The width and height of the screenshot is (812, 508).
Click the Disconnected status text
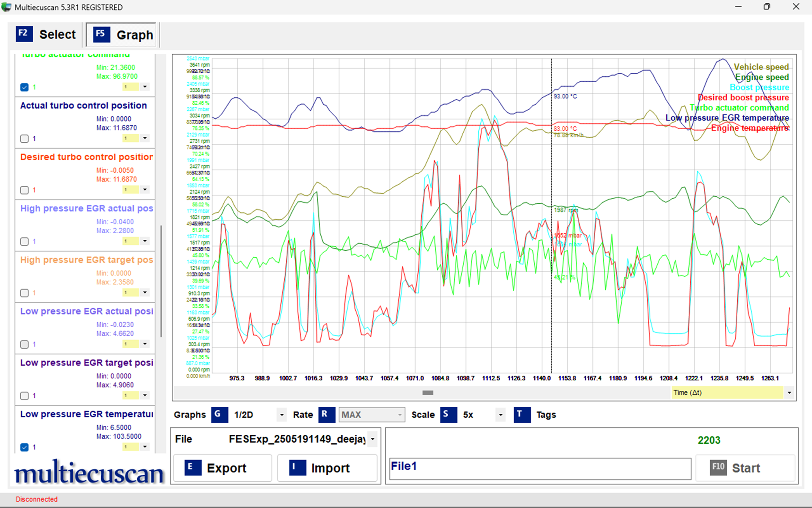[x=37, y=499]
